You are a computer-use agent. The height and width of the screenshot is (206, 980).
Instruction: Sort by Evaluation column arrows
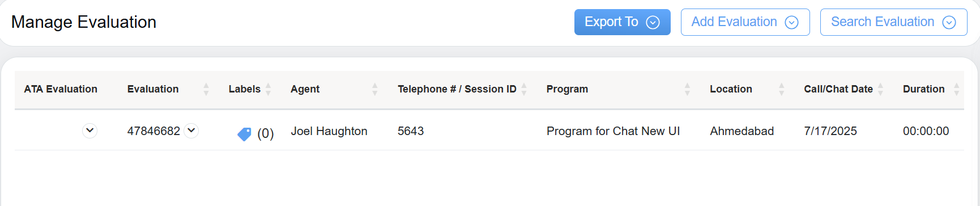point(206,89)
